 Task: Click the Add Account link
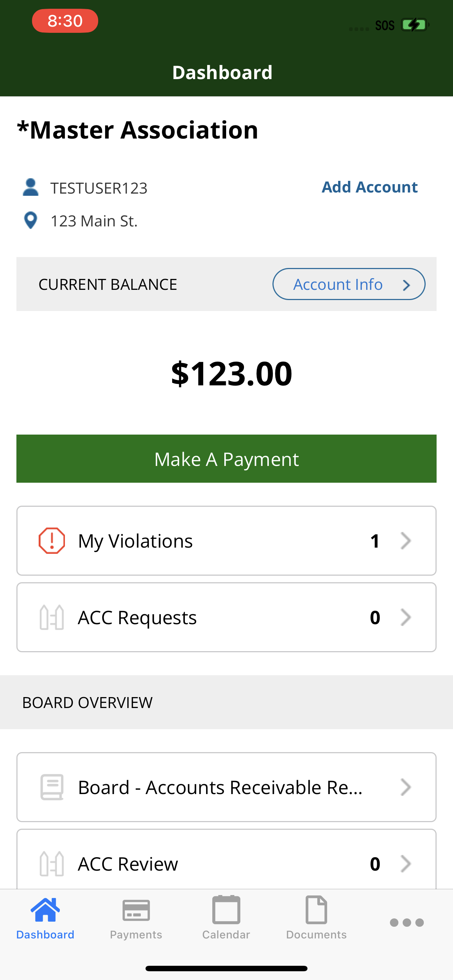369,187
